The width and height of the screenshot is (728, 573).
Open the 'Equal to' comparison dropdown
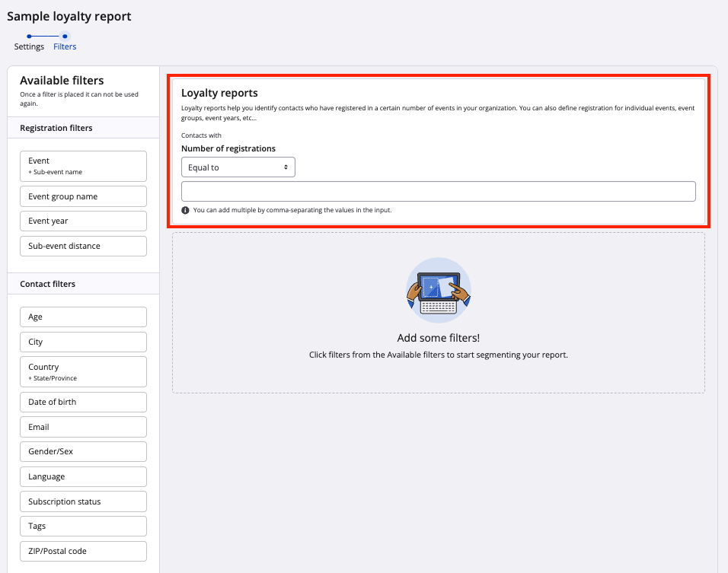coord(238,167)
